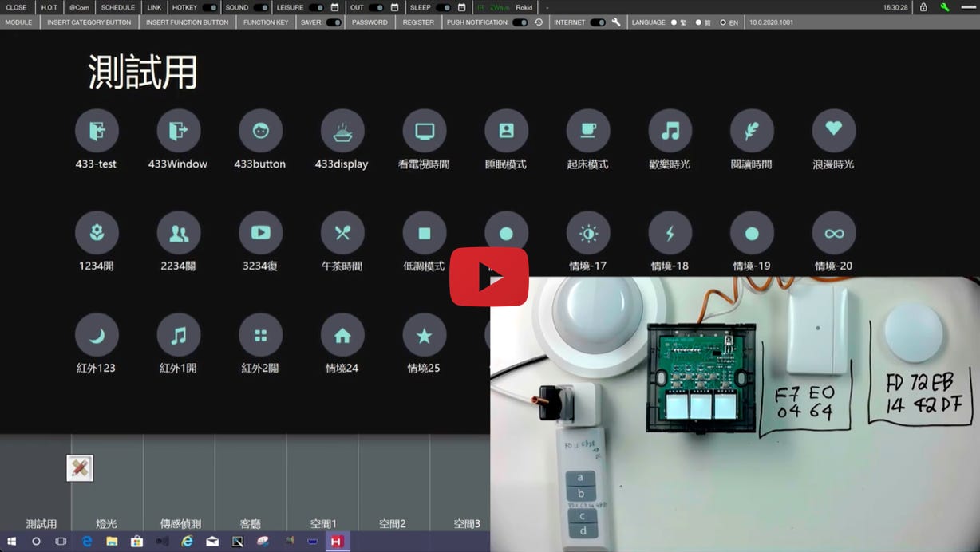Switch to the 測試用 room tab
The width and height of the screenshot is (980, 552).
[x=36, y=483]
